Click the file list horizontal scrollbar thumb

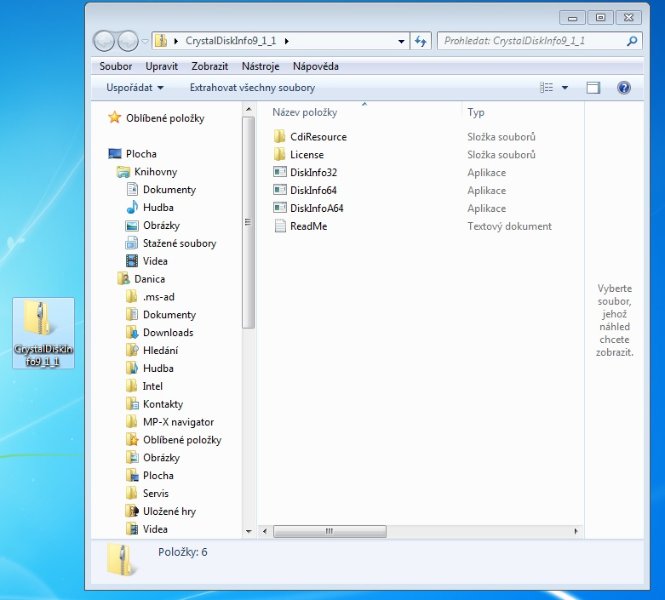tap(330, 531)
